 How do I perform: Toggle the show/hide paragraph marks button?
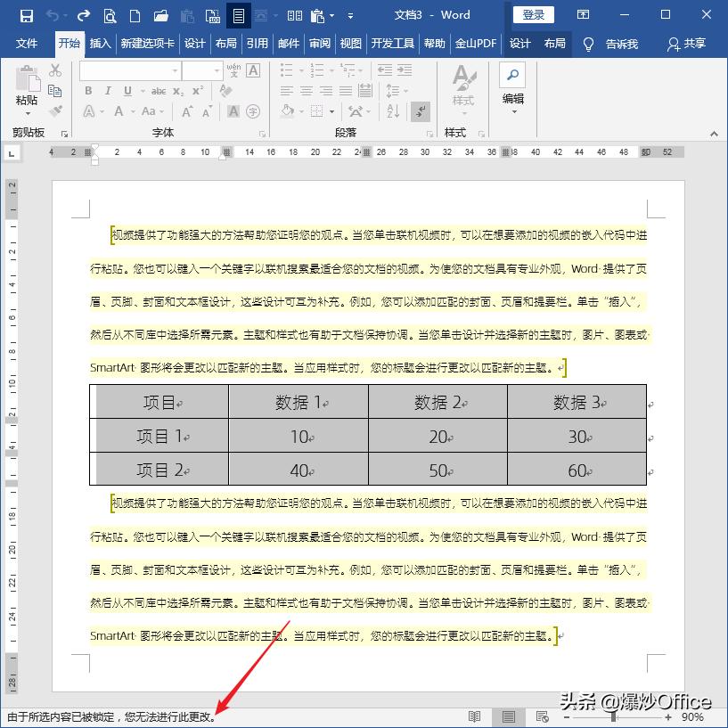421,111
